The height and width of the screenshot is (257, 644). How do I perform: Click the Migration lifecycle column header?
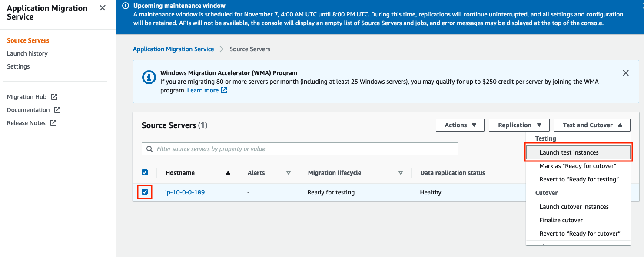[x=335, y=173]
